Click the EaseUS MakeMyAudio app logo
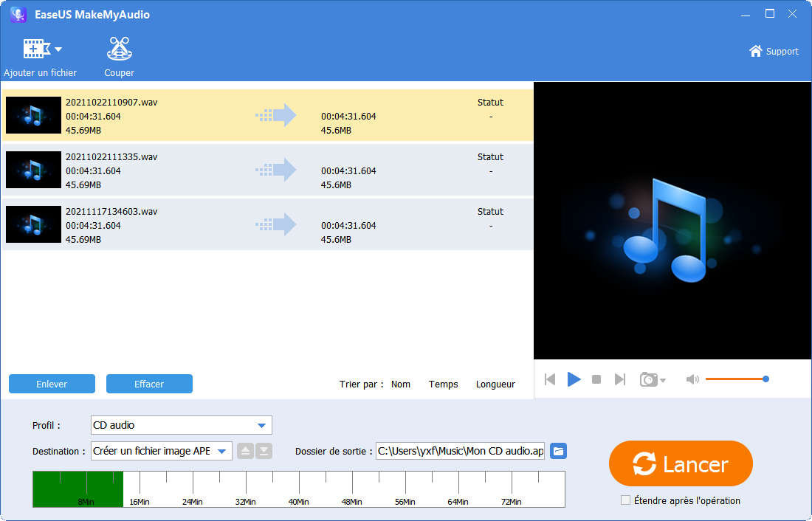Image resolution: width=812 pixels, height=521 pixels. (x=18, y=15)
